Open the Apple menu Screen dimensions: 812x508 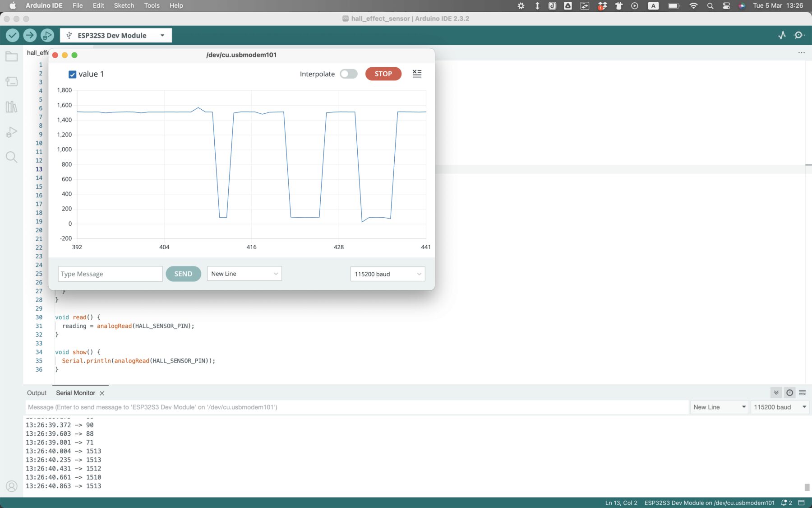click(12, 5)
